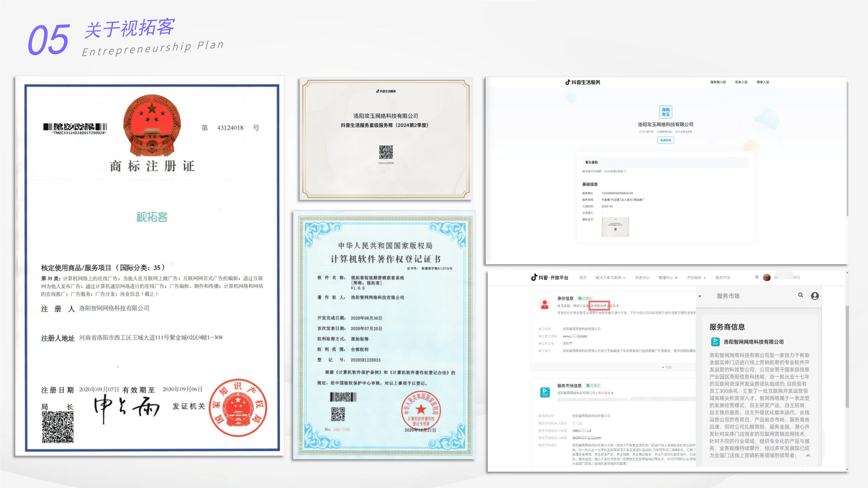Screen dimensions: 868x488
Task: Open the 授权证书 certificate thumbnail
Action: pyautogui.click(x=615, y=227)
